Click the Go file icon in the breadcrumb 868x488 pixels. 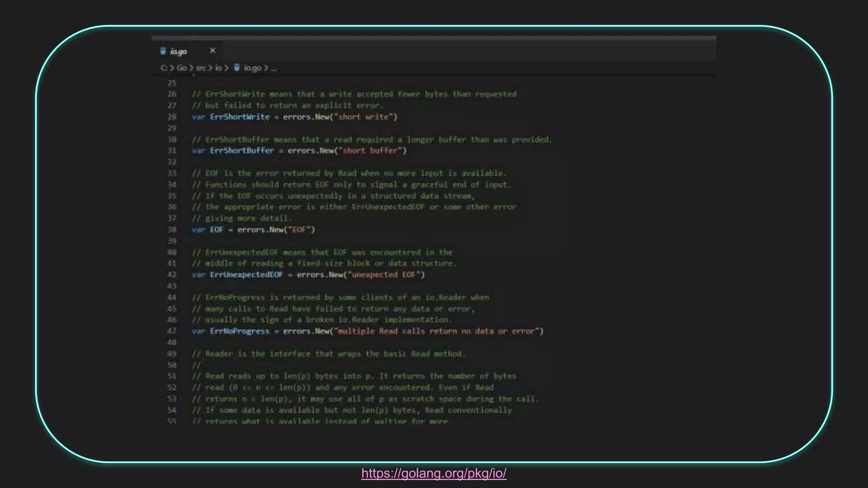pyautogui.click(x=237, y=68)
